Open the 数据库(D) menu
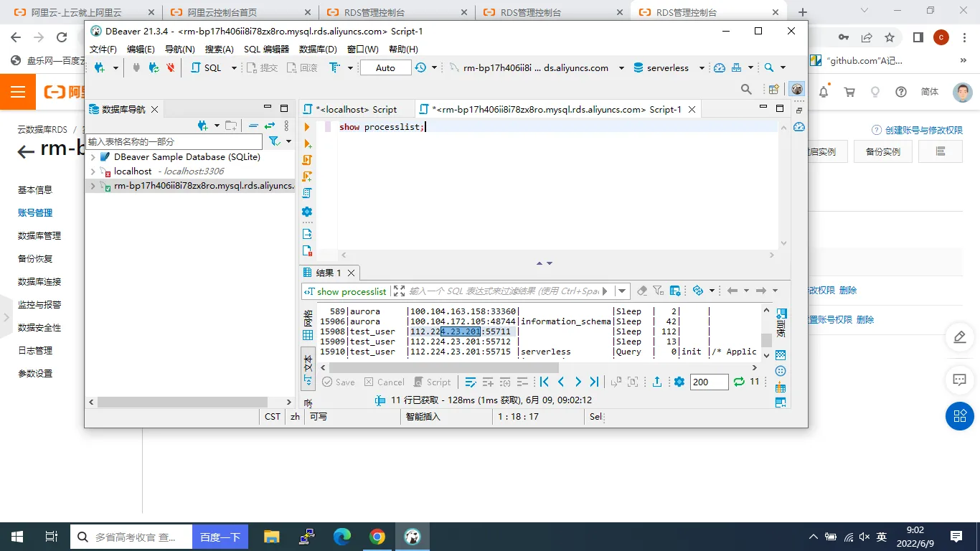Image resolution: width=980 pixels, height=551 pixels. coord(318,49)
